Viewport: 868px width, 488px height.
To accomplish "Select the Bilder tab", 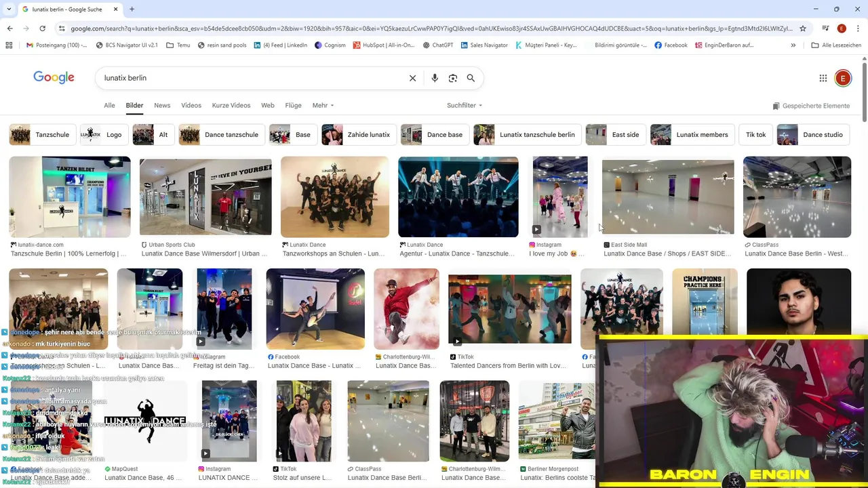I will (x=134, y=105).
